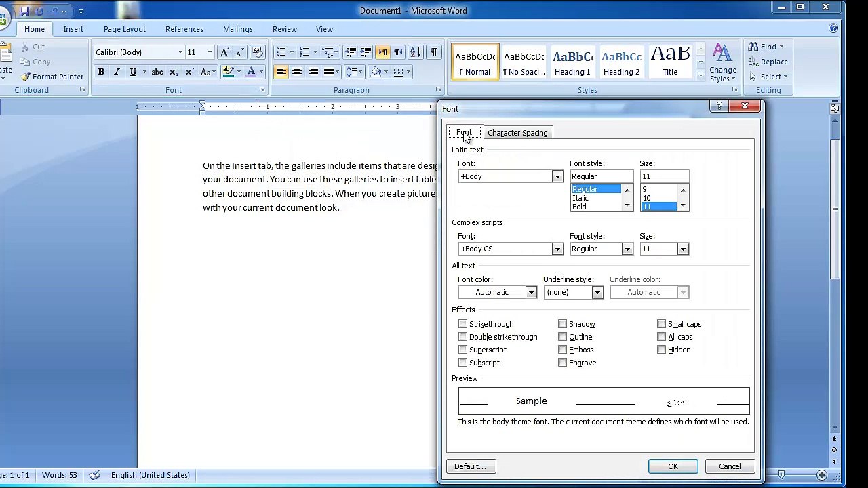Open ribbon font size dropdown

tap(210, 52)
